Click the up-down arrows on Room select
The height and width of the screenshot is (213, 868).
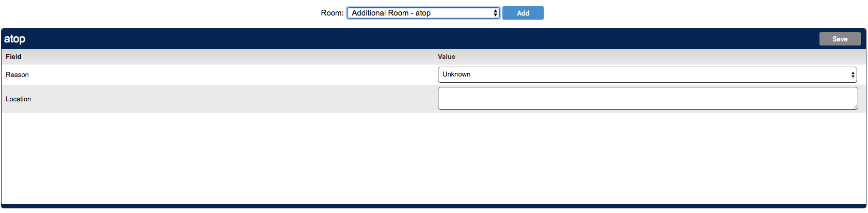pos(495,13)
